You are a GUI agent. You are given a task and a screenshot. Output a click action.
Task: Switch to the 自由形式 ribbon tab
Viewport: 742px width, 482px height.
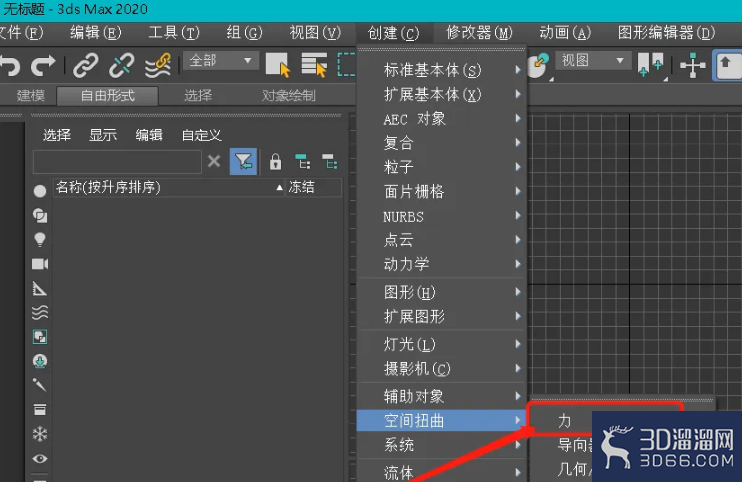point(107,96)
